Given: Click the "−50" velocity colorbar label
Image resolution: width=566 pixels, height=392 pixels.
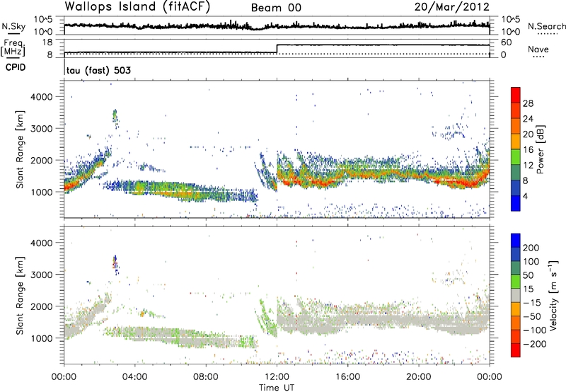Looking at the screenshot, I should point(533,317).
